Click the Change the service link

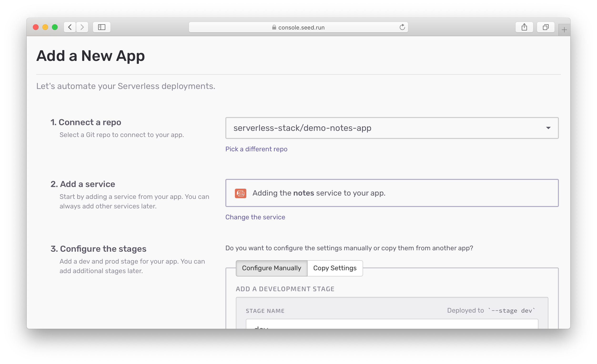tap(255, 217)
